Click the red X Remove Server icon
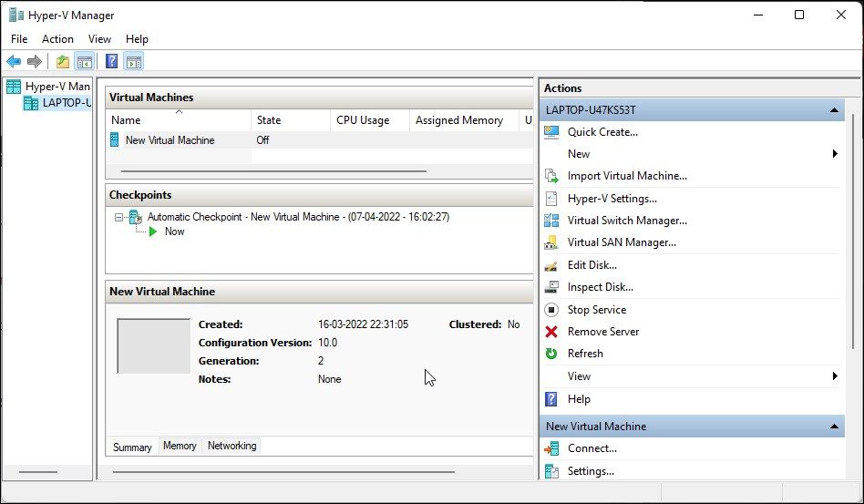The width and height of the screenshot is (864, 504). 551,332
